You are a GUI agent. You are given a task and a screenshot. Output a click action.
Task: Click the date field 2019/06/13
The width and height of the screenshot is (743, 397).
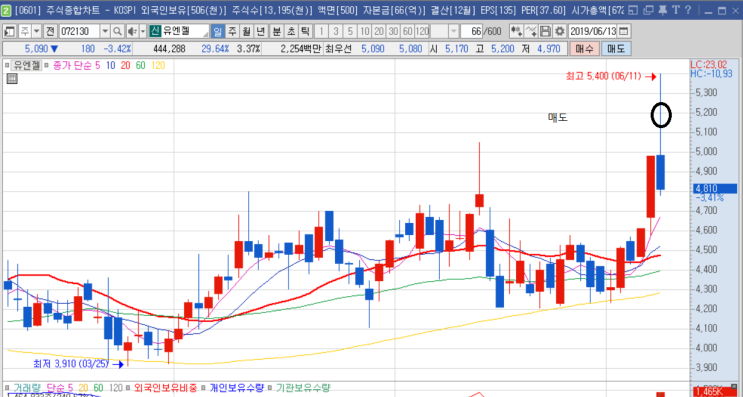(593, 31)
